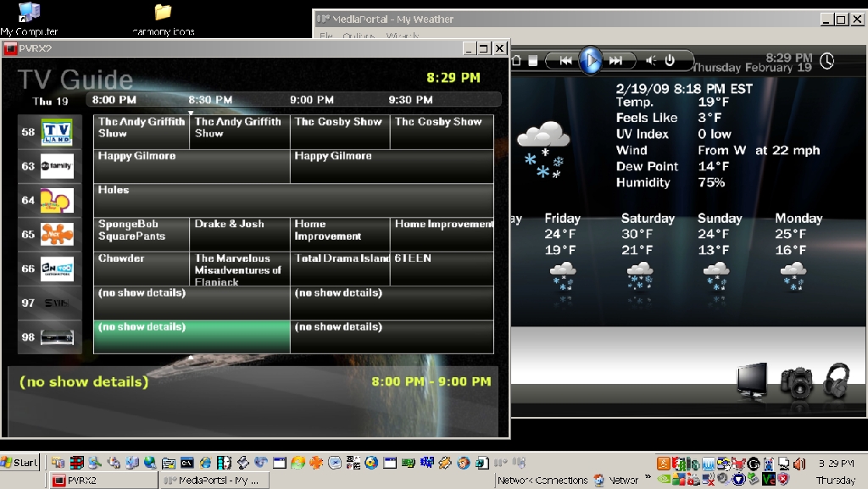Click Monday forecast snow icon

pos(793,276)
